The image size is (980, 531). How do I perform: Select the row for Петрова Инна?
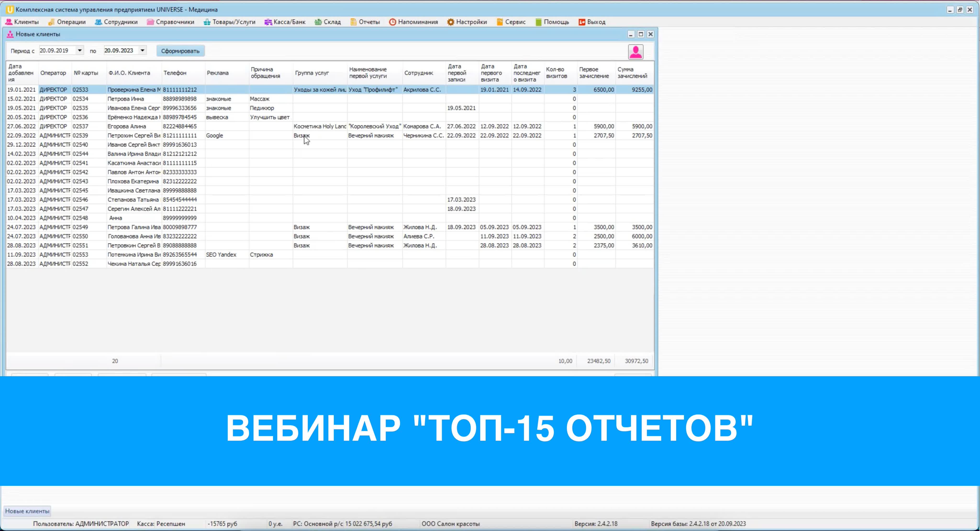pos(126,99)
